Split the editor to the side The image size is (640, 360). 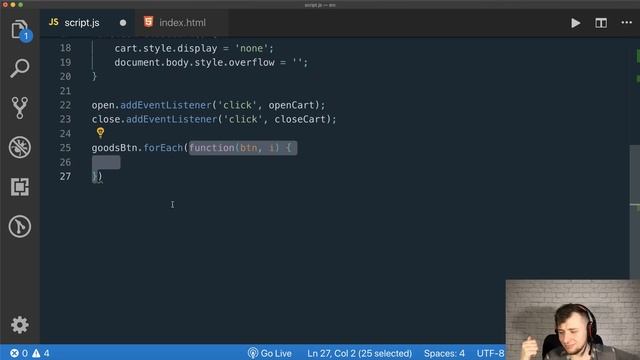(601, 23)
